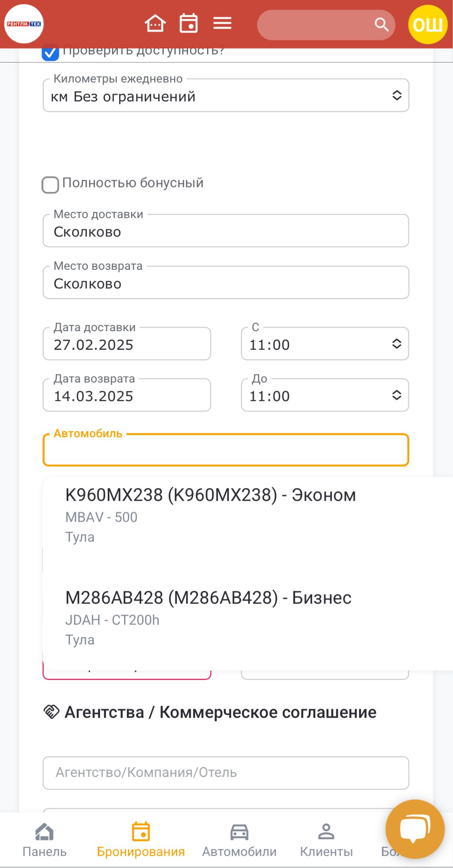Focus the Агентство/Компания/Отель input

226,773
